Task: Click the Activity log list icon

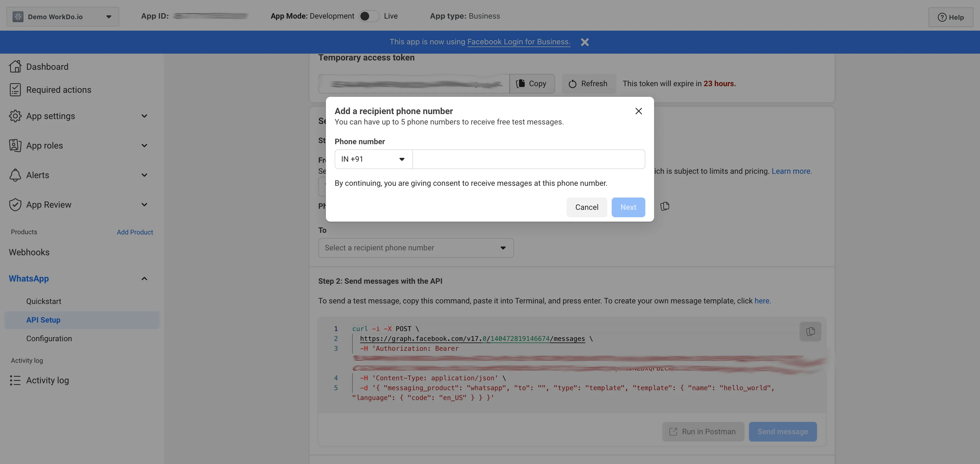Action: (x=15, y=380)
